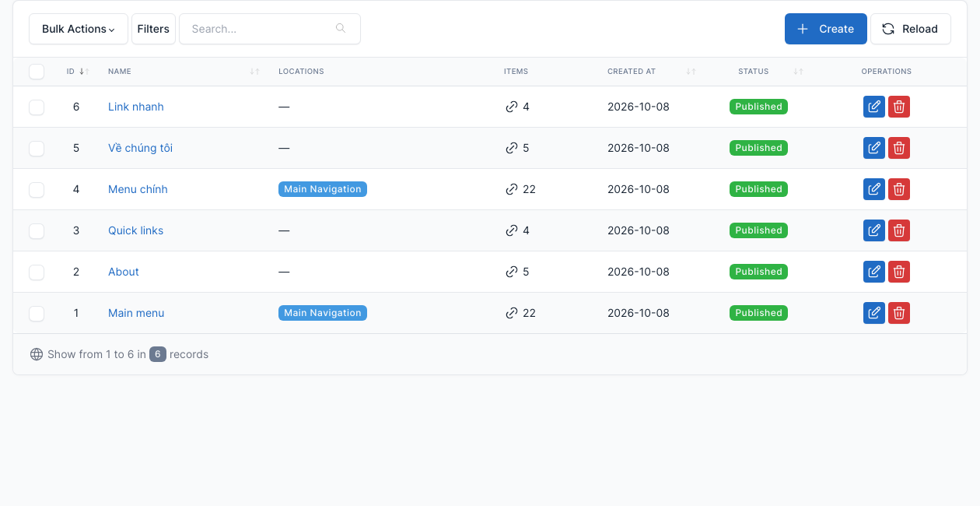Viewport: 980px width, 506px height.
Task: Delete the Menu chính row
Action: [899, 189]
